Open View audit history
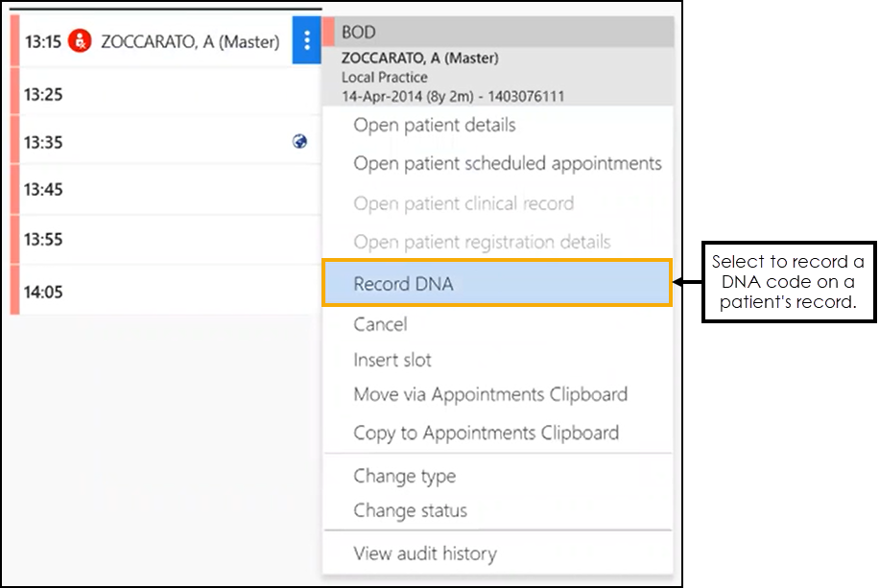 [x=424, y=553]
